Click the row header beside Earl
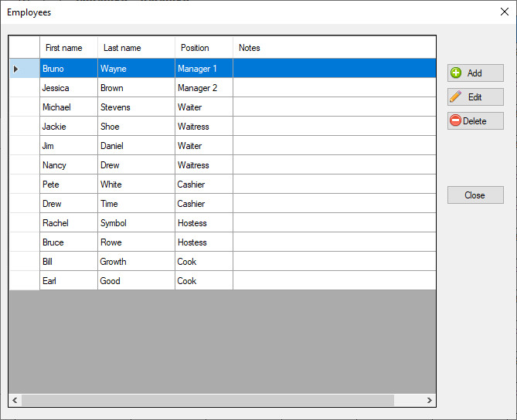 click(x=25, y=281)
